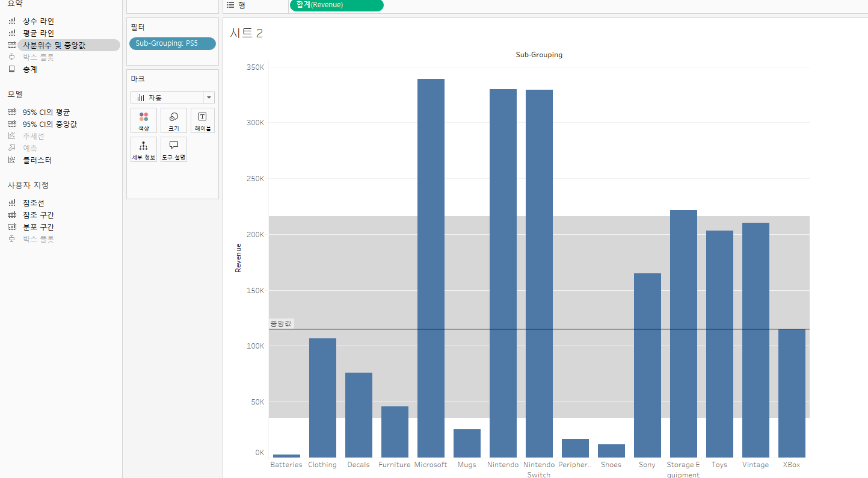Click the Mugs axis label
868x478 pixels.
(467, 465)
